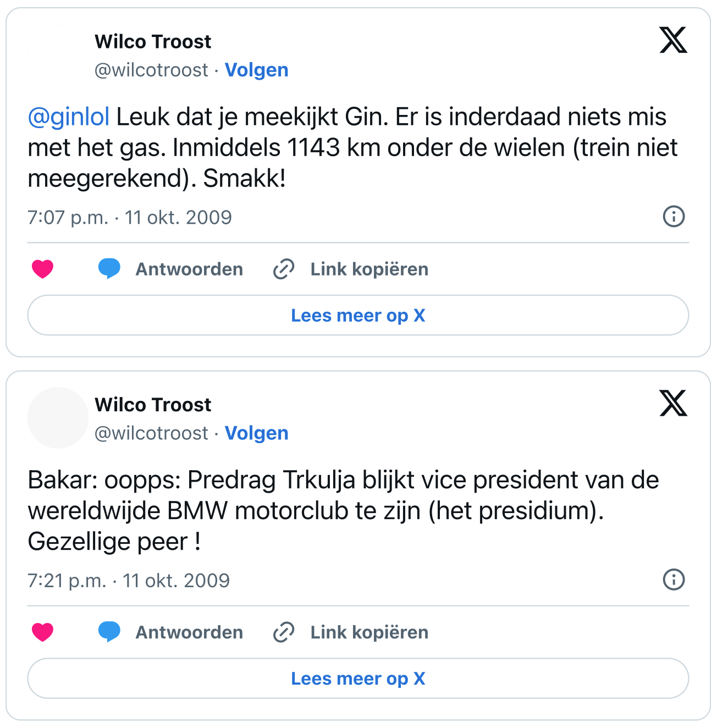717x728 pixels.
Task: Click Link kopiëren on the second tweet
Action: pos(369,632)
